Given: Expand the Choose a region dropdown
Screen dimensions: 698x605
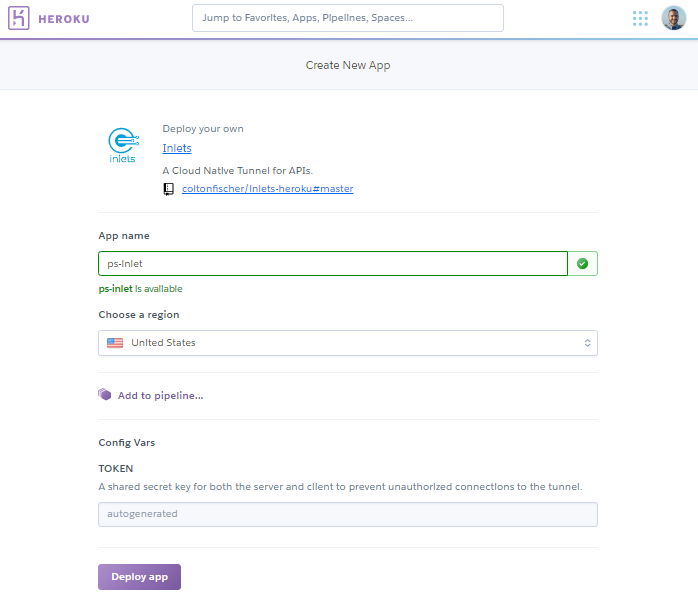Looking at the screenshot, I should [348, 343].
